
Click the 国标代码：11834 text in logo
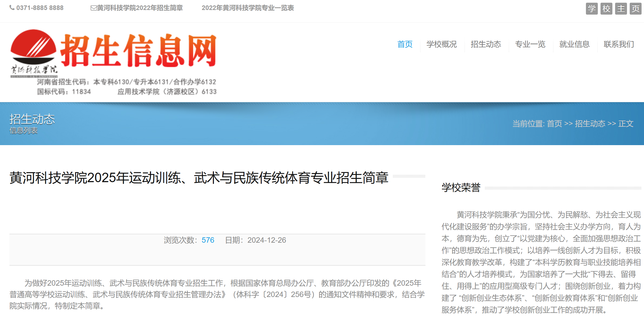64,92
